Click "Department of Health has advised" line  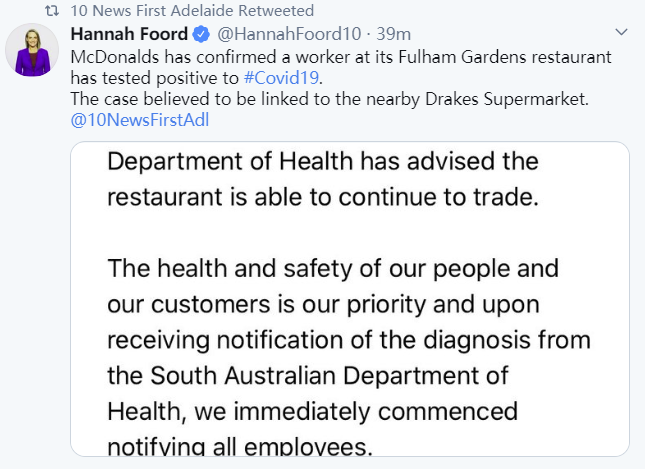click(x=322, y=161)
